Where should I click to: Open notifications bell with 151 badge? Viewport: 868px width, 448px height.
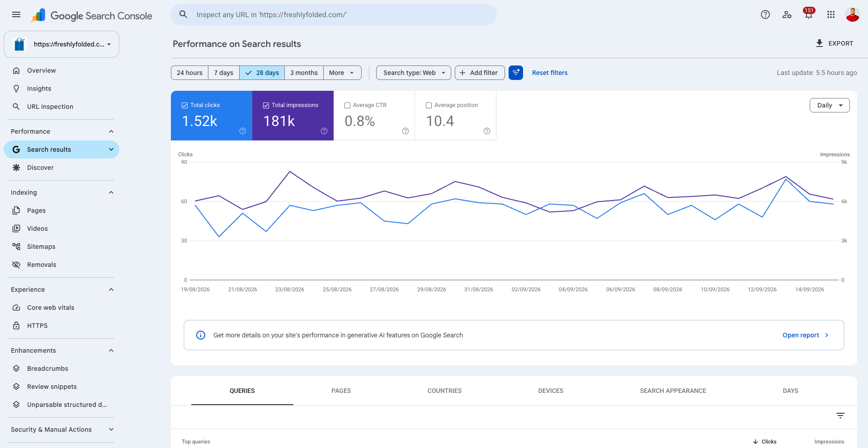tap(809, 14)
